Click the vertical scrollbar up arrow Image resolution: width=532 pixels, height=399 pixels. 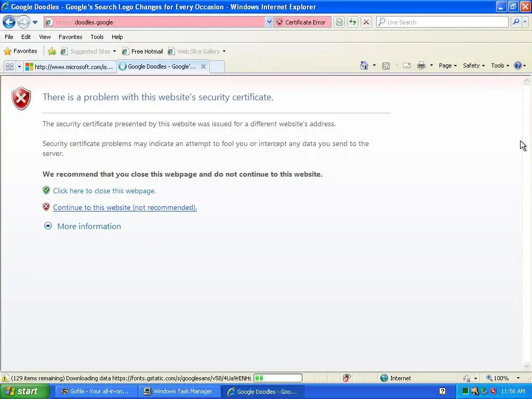[527, 81]
